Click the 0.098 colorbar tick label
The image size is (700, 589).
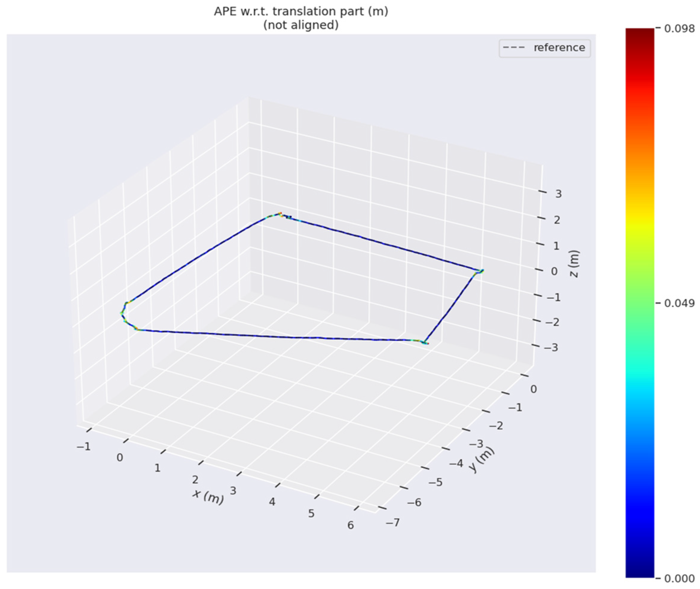tap(679, 29)
